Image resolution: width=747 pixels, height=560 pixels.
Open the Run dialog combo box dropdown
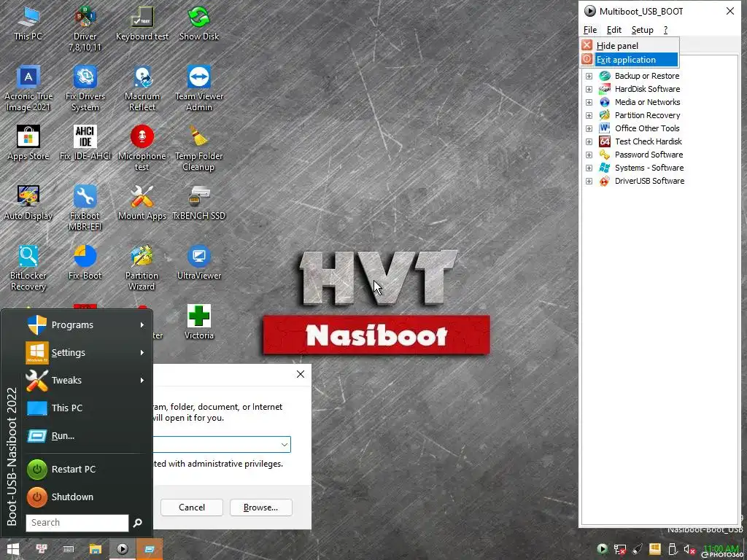pyautogui.click(x=284, y=445)
